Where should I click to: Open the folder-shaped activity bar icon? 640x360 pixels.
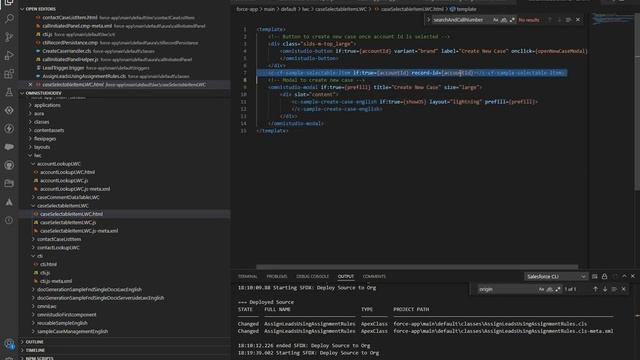9,183
